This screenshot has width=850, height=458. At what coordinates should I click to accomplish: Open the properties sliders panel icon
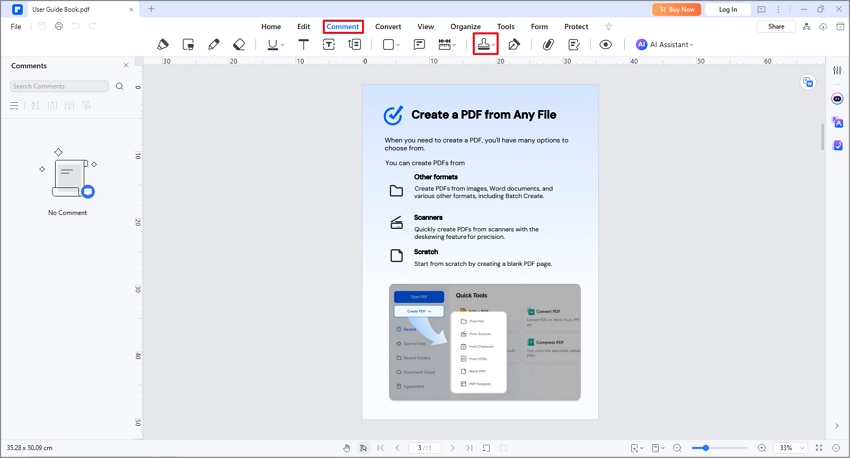[837, 70]
